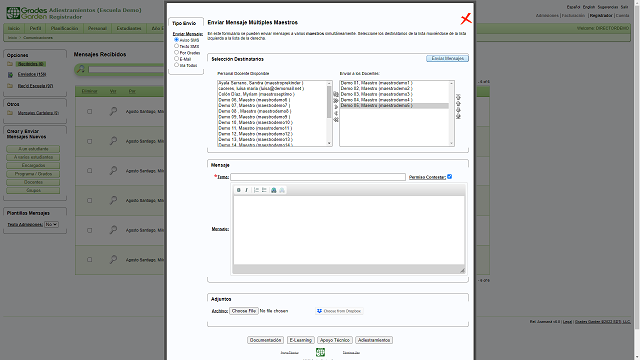This screenshot has width=640, height=360.
Task: Open the Personal menu in background page
Action: (97, 29)
